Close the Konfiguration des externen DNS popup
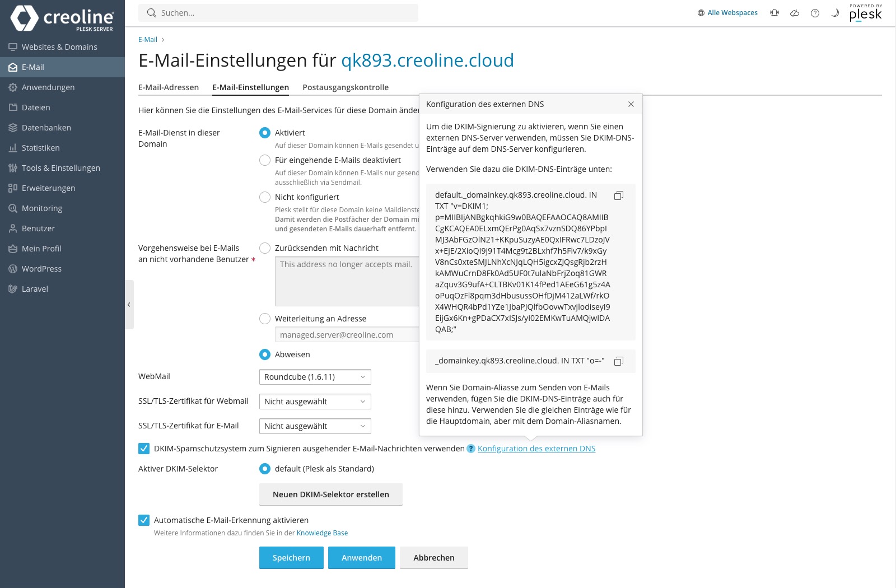The width and height of the screenshot is (896, 588). click(631, 104)
